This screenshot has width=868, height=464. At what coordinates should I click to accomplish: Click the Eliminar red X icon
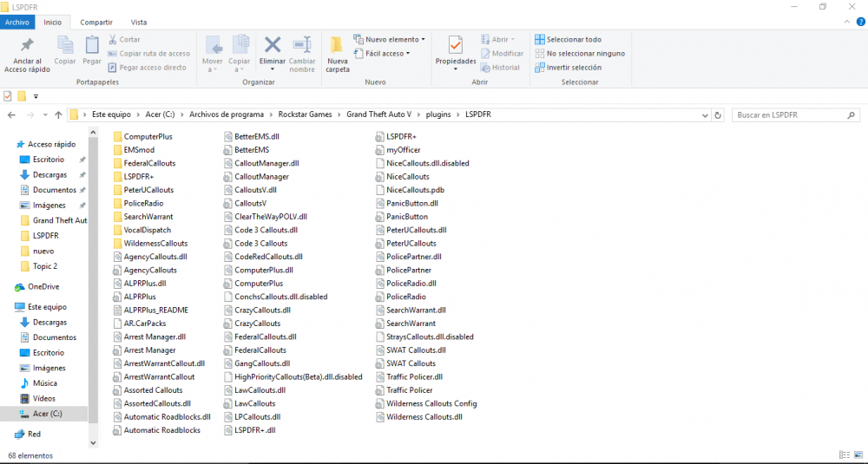click(x=273, y=45)
